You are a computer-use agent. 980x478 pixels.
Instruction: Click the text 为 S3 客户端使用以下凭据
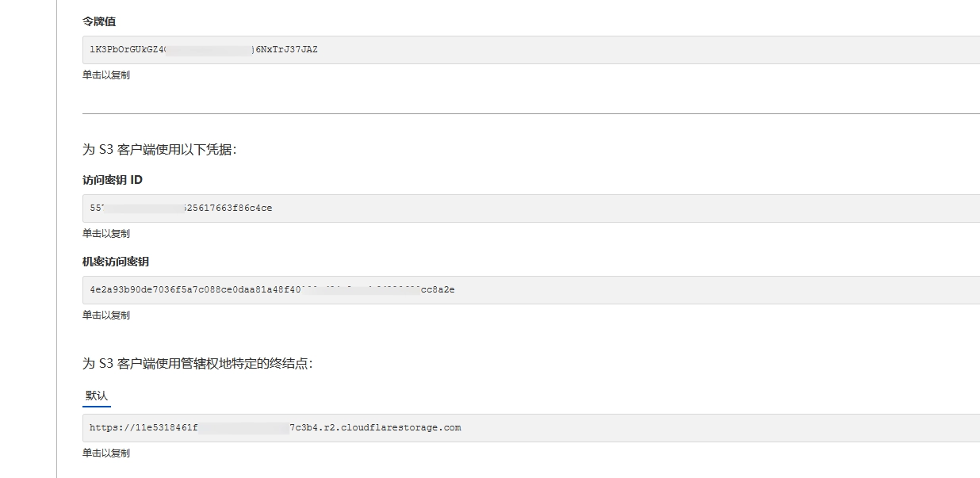[159, 149]
